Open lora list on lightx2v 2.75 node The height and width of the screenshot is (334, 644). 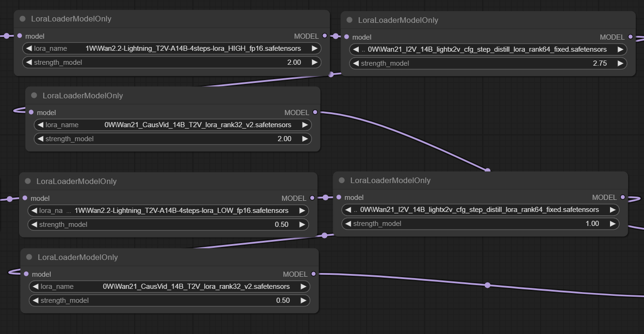tap(488, 49)
